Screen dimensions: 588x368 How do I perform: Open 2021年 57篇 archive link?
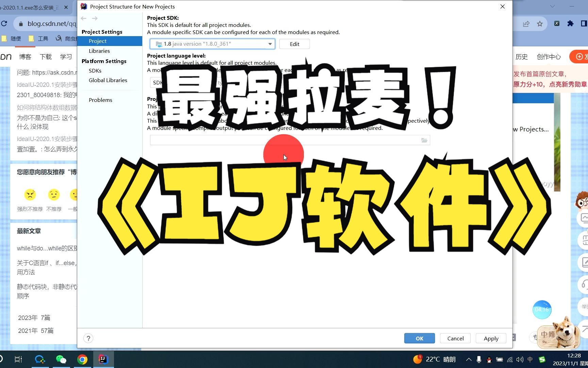click(36, 331)
